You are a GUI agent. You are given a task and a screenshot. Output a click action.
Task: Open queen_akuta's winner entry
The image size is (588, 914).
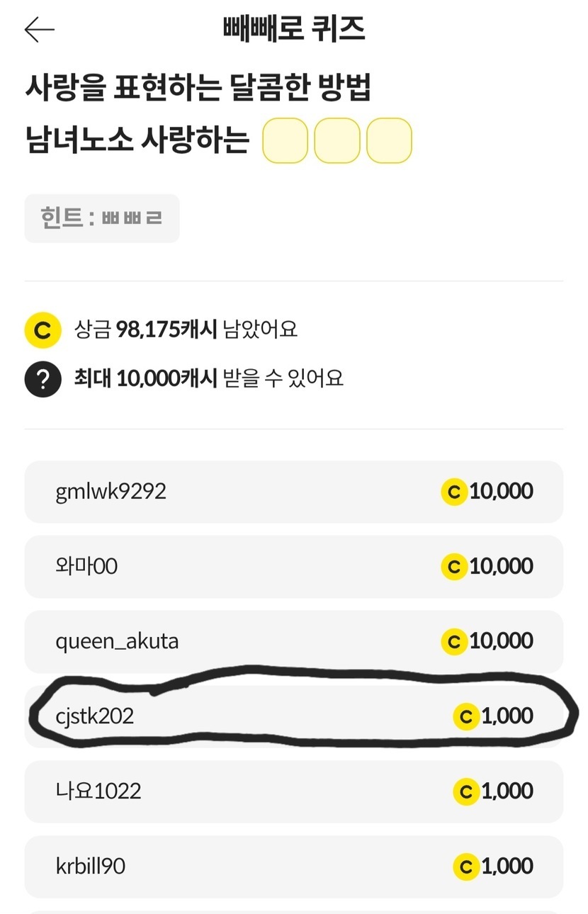[293, 642]
